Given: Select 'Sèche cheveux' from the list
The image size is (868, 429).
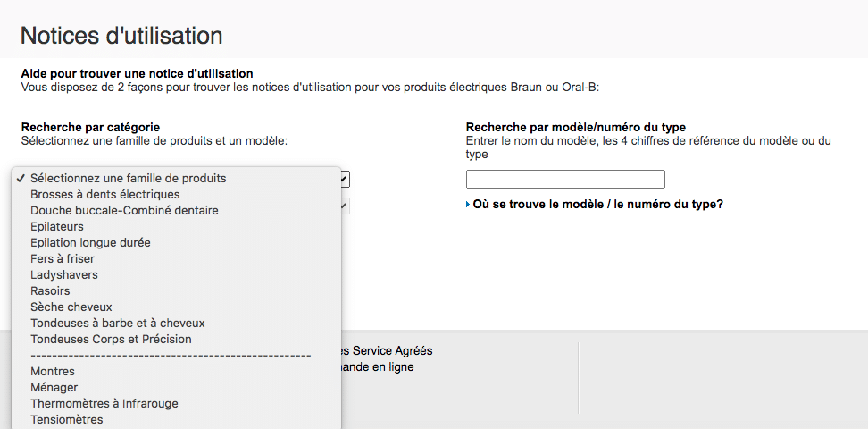Looking at the screenshot, I should (71, 307).
